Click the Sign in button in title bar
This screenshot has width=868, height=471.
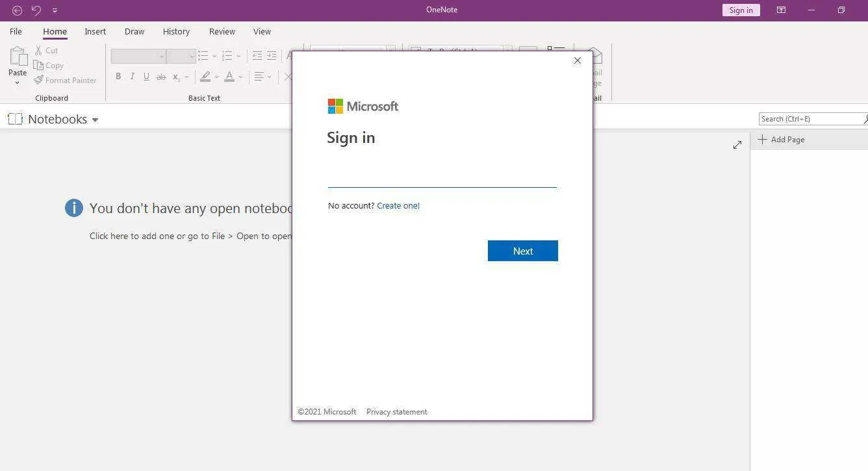pyautogui.click(x=741, y=10)
